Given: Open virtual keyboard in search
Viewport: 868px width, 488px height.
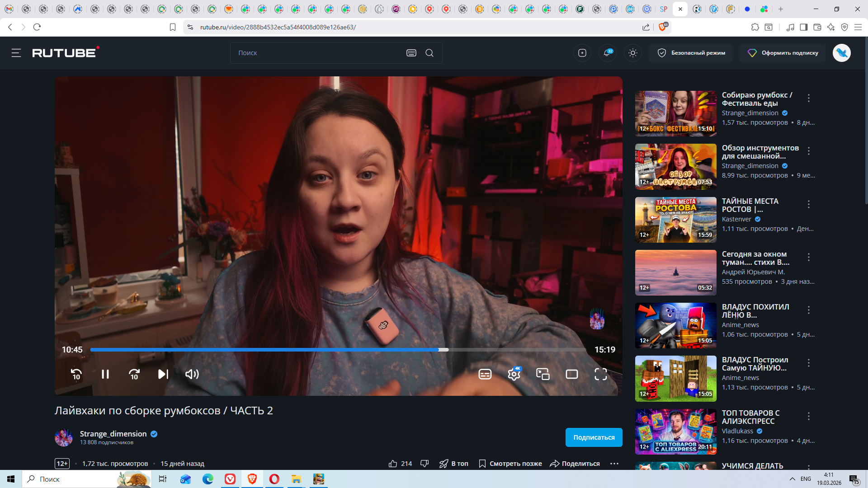Looking at the screenshot, I should pyautogui.click(x=411, y=53).
